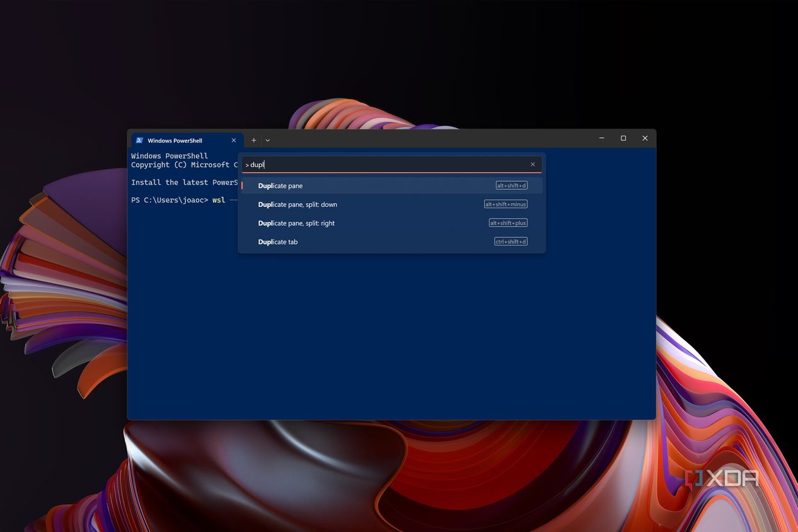The width and height of the screenshot is (798, 532).
Task: Select Duplicate pane, split: down
Action: [x=391, y=204]
